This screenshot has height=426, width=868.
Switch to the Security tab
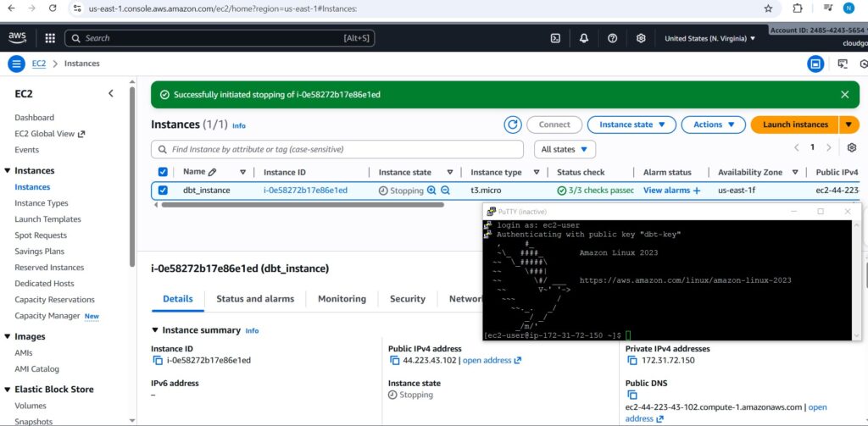point(408,299)
